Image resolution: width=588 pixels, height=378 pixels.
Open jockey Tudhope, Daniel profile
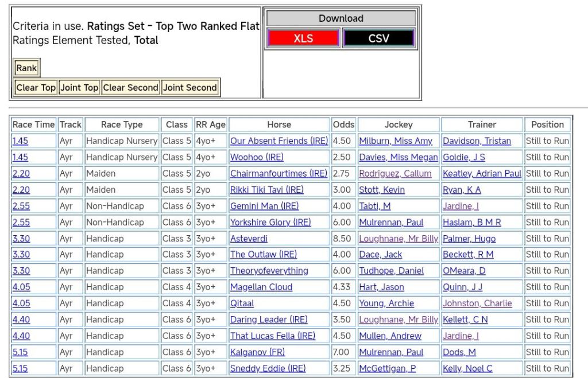pos(391,271)
